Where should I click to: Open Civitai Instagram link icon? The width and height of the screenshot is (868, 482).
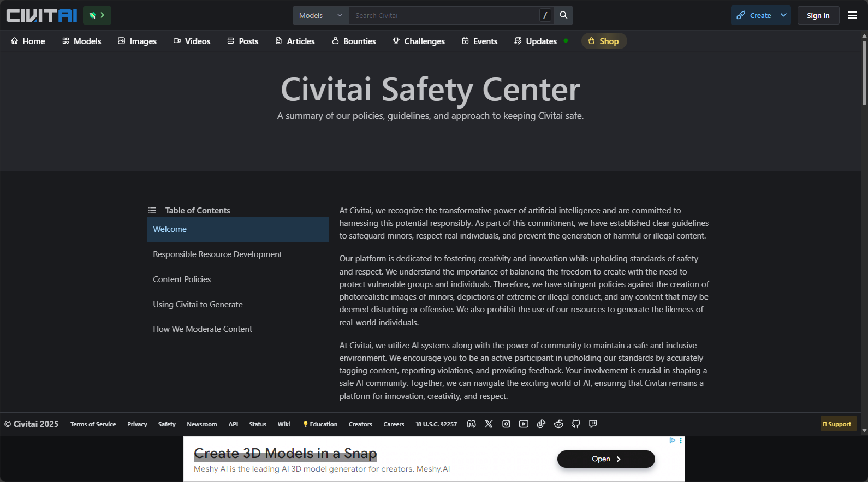(506, 424)
